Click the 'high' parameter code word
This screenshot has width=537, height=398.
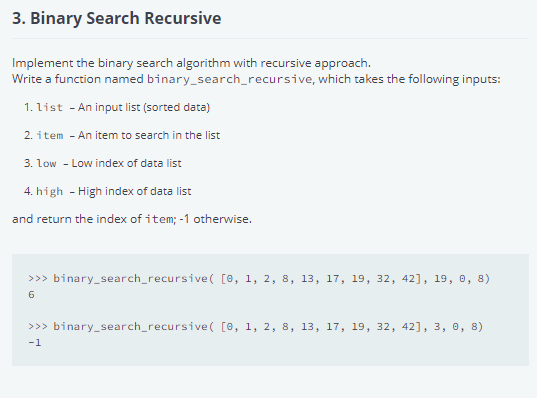point(50,191)
